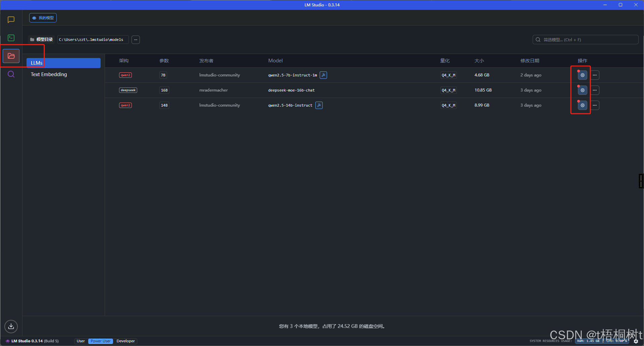Open settings gear for qwen2.5-7b-instruct-1m
Viewport: 644px width, 346px height.
[583, 75]
